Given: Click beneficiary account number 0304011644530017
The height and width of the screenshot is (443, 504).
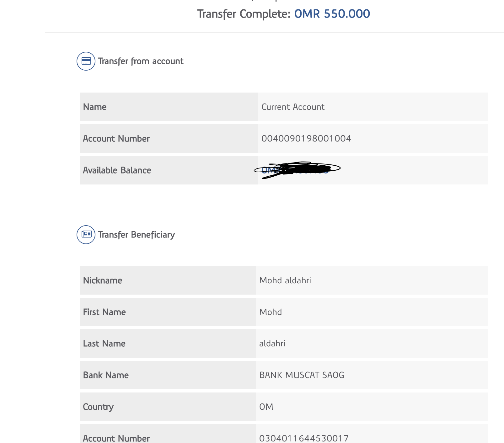Looking at the screenshot, I should 304,438.
